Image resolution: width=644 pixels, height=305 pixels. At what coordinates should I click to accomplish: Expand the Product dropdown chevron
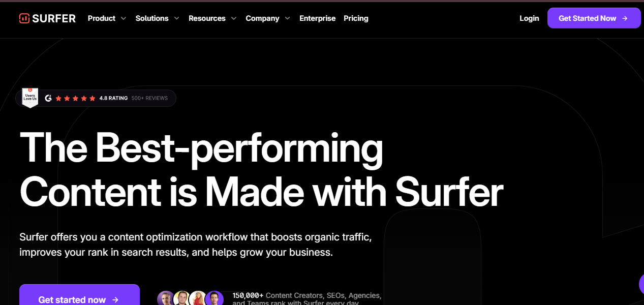click(x=123, y=18)
